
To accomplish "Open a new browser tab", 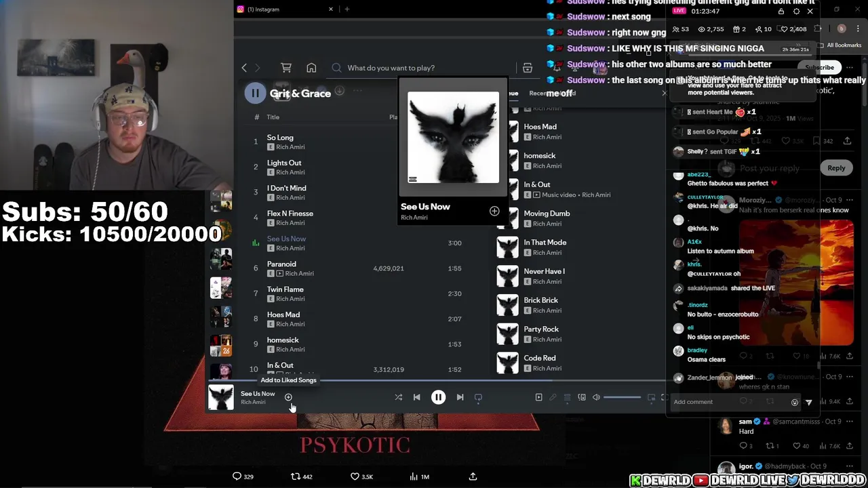I will point(347,9).
